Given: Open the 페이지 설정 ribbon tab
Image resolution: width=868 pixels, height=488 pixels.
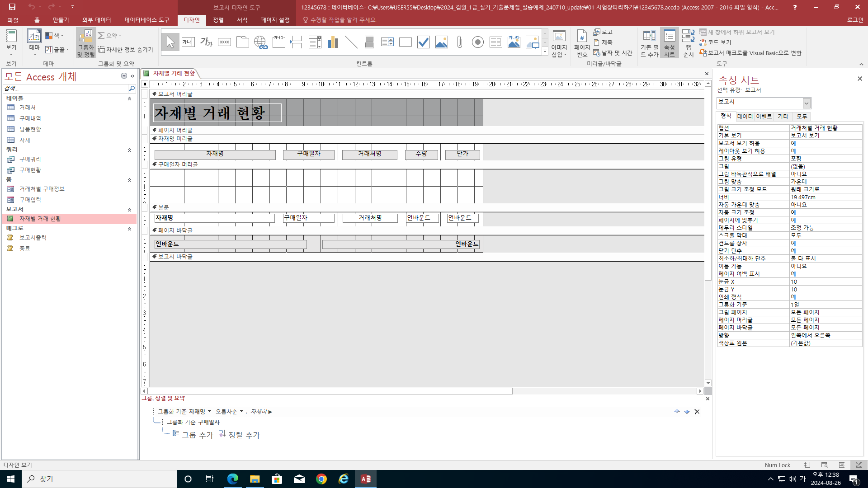Looking at the screenshot, I should (x=275, y=20).
